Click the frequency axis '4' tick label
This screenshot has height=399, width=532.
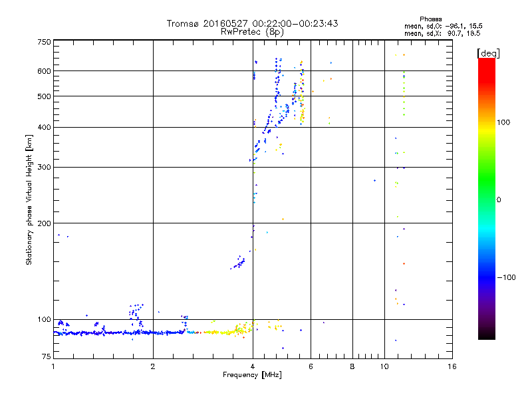click(x=253, y=366)
